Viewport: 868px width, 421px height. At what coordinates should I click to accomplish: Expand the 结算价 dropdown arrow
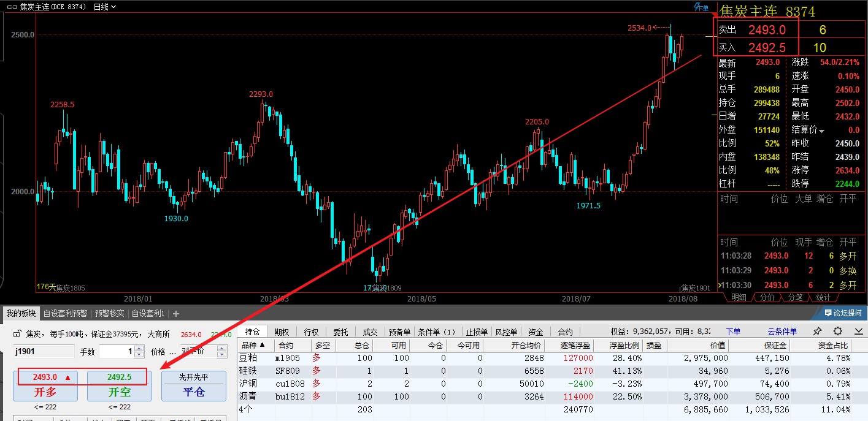(822, 131)
